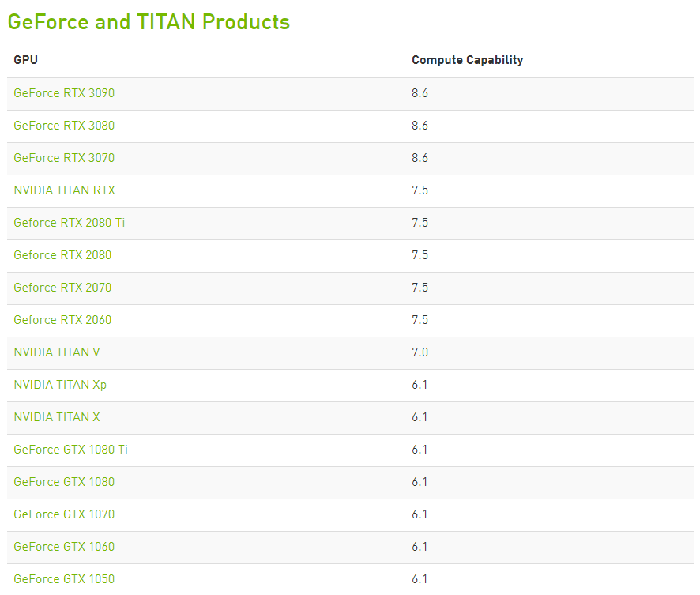Click the 8.6 value for RTX 3090
The width and height of the screenshot is (700, 595).
click(420, 92)
